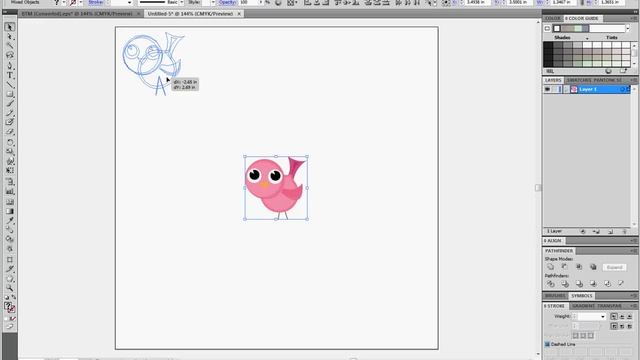This screenshot has width=640, height=360.
Task: Toggle the lock box of Layer 1
Action: click(x=555, y=89)
